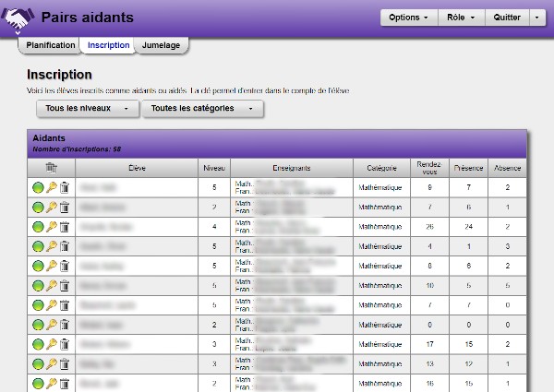The height and width of the screenshot is (392, 554).
Task: Open the Options menu
Action: pyautogui.click(x=408, y=18)
